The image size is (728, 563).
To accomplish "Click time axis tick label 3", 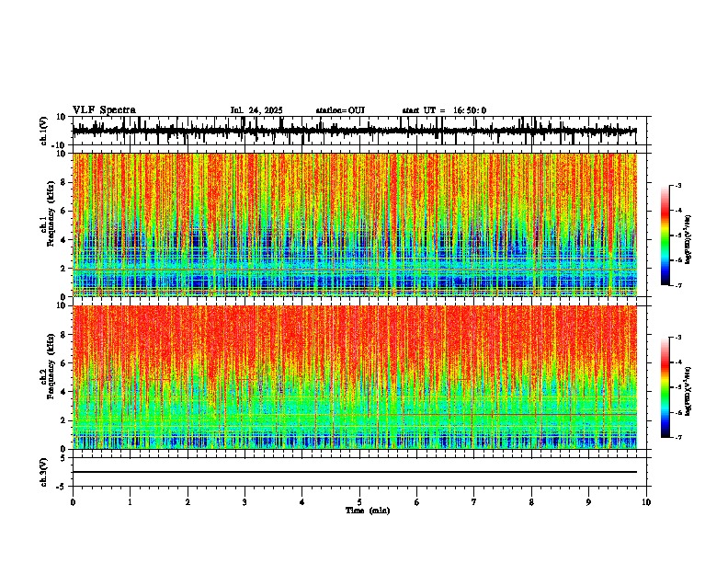I will pyautogui.click(x=245, y=502).
